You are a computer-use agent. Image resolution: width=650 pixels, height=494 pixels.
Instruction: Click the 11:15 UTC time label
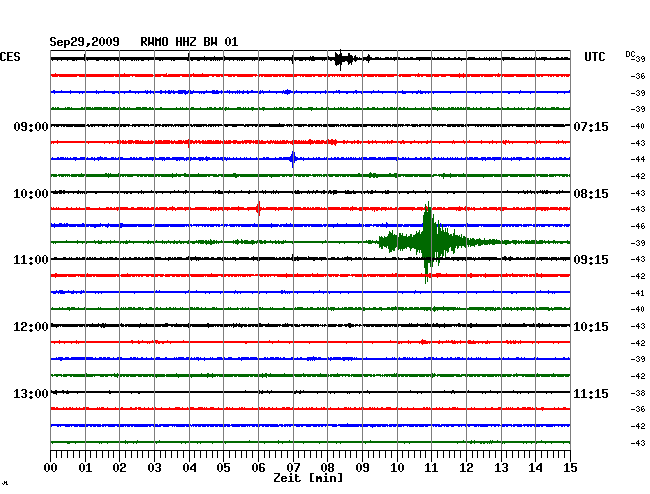[591, 393]
